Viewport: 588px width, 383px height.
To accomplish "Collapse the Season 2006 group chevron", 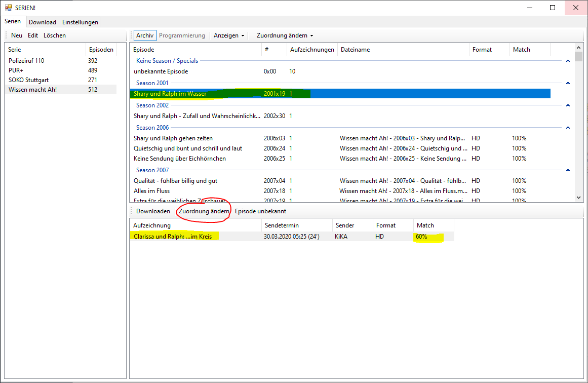I will coord(568,128).
